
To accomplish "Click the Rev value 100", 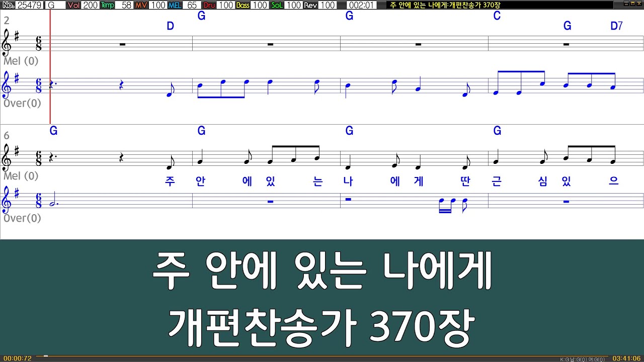I will [327, 5].
